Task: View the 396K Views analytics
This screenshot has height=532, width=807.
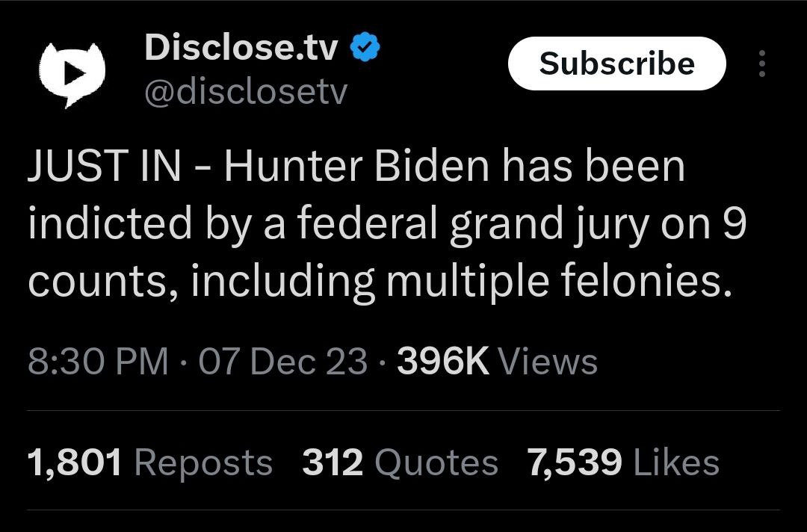Action: pos(497,362)
